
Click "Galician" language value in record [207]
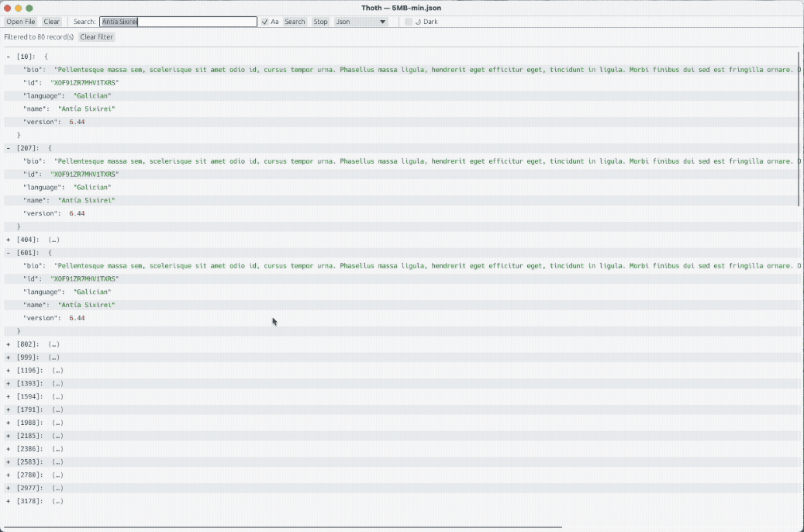92,187
